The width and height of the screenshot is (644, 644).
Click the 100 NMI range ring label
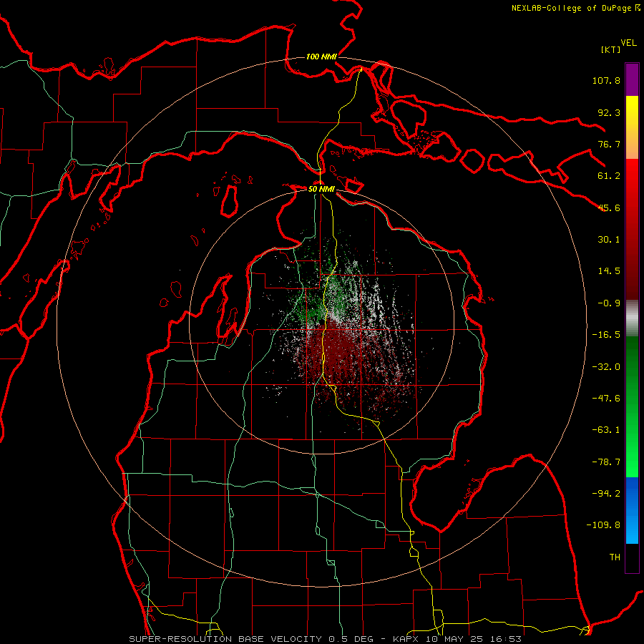coord(321,57)
